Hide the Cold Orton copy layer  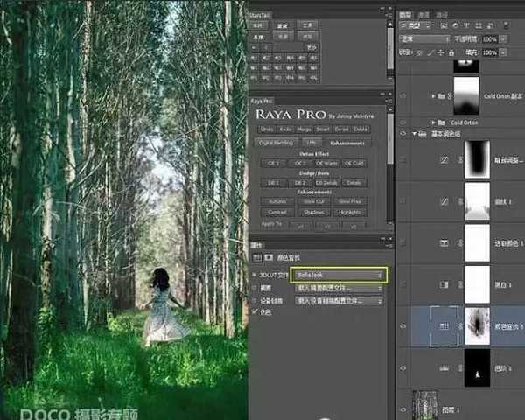pyautogui.click(x=403, y=96)
